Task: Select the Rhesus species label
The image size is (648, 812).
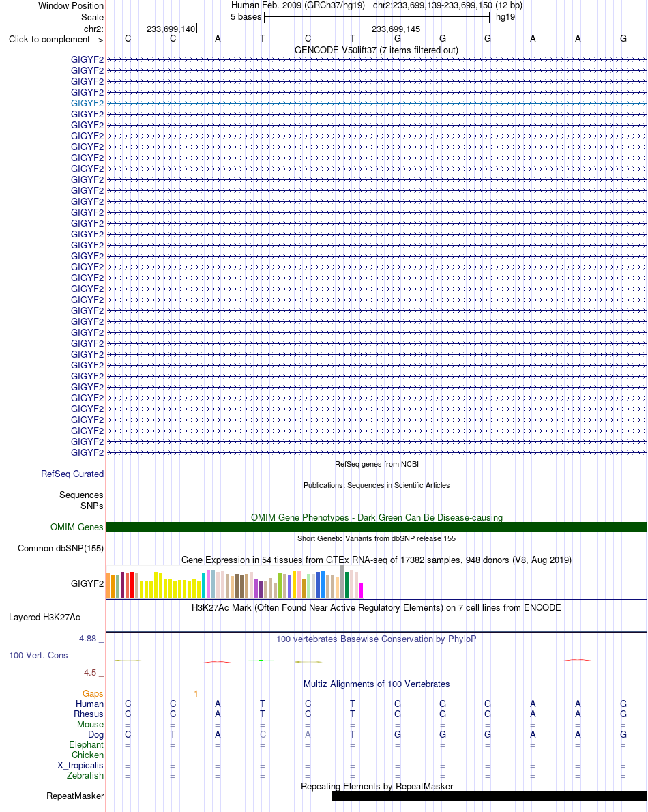Action: 89,714
